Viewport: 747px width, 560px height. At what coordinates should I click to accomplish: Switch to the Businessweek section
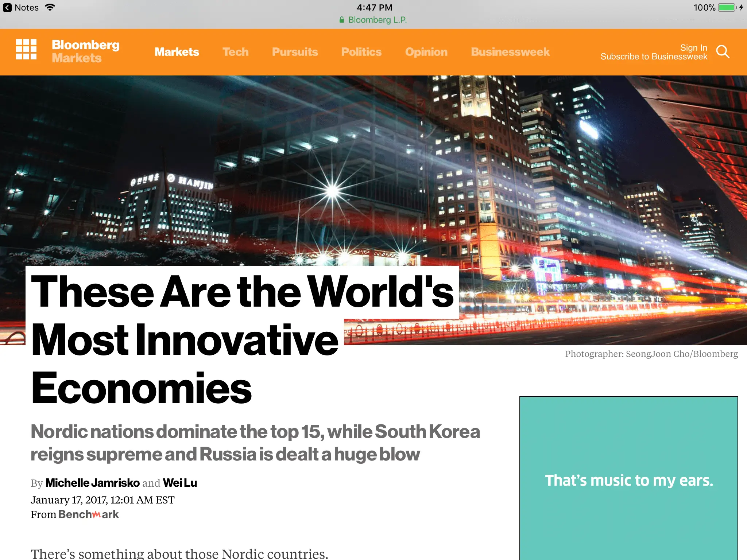[x=510, y=52]
